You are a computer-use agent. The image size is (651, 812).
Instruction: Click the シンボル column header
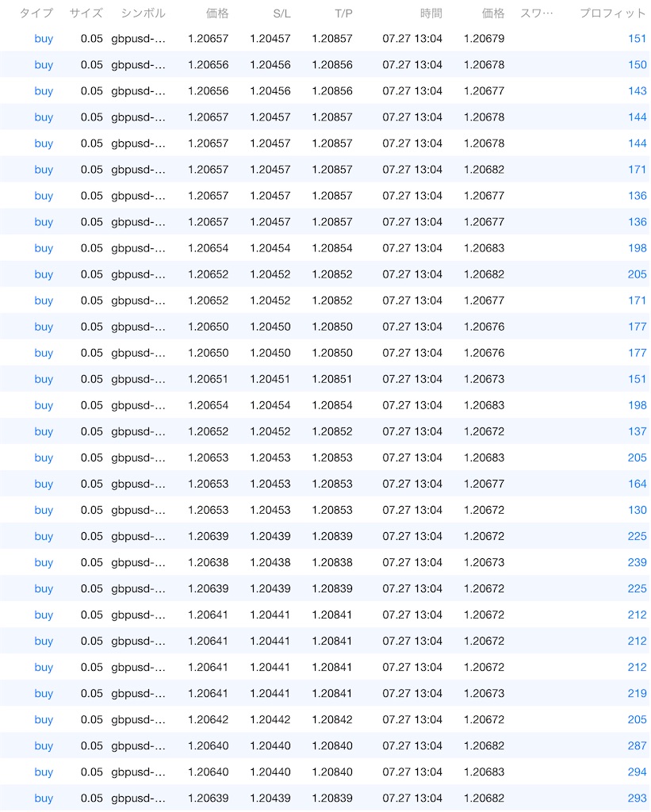143,13
